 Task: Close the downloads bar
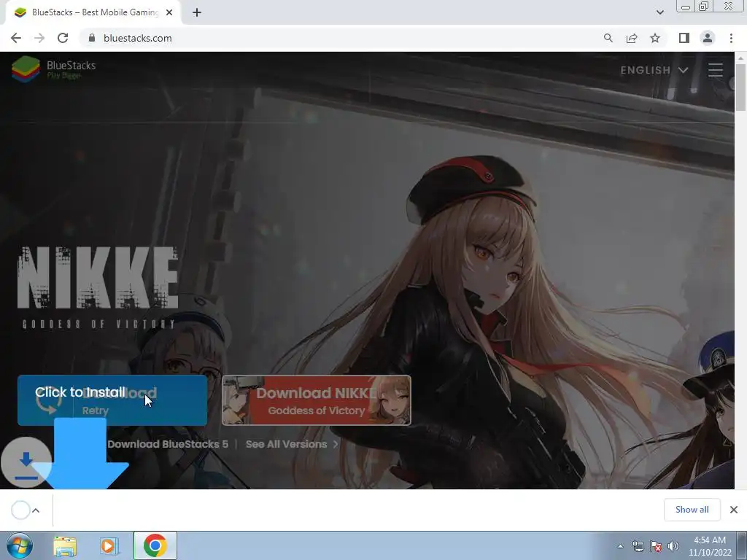tap(734, 510)
